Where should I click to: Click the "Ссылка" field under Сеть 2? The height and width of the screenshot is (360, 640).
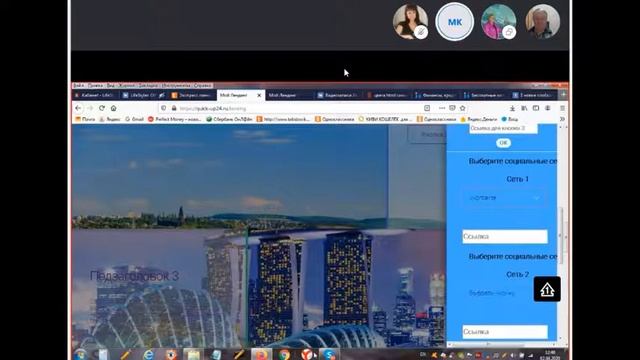coord(505,332)
